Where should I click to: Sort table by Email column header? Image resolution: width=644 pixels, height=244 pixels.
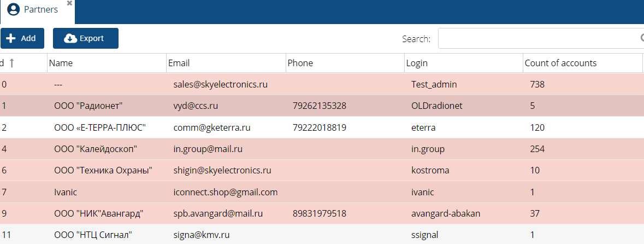226,63
